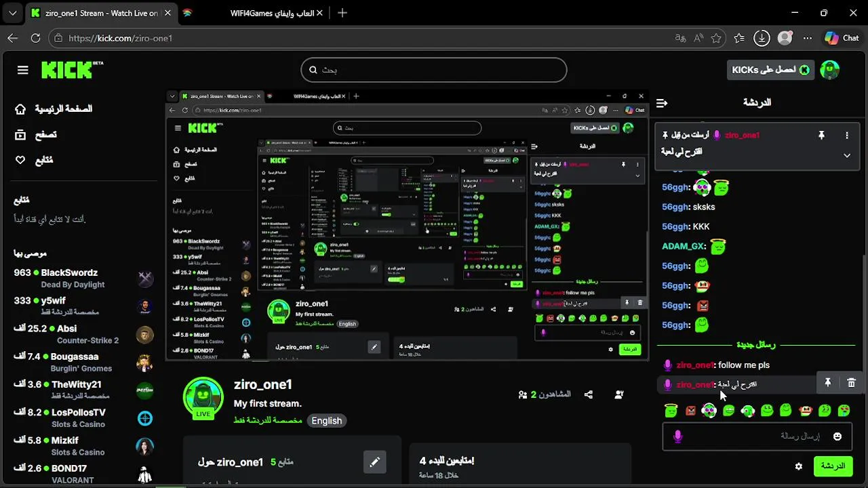The height and width of the screenshot is (488, 868).
Task: Click the 56ggh: sksks chat message
Action: [688, 207]
